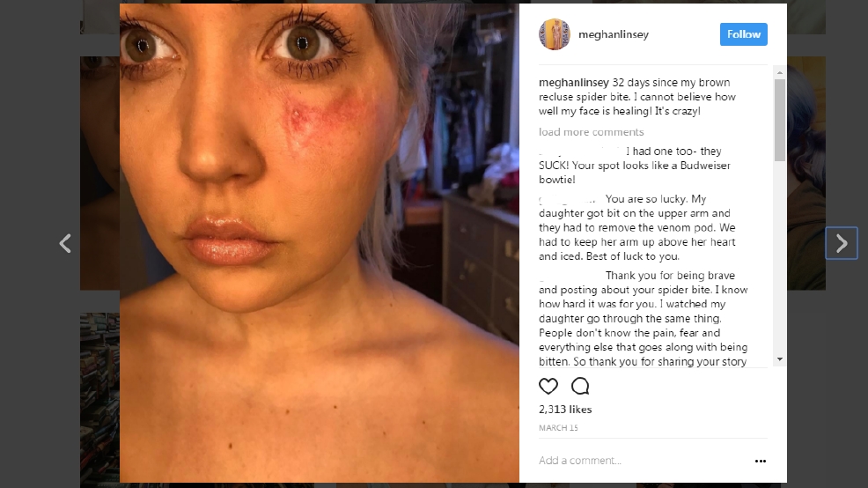The image size is (868, 488).
Task: Click the comments scrollbar down arrow
Action: tap(779, 359)
